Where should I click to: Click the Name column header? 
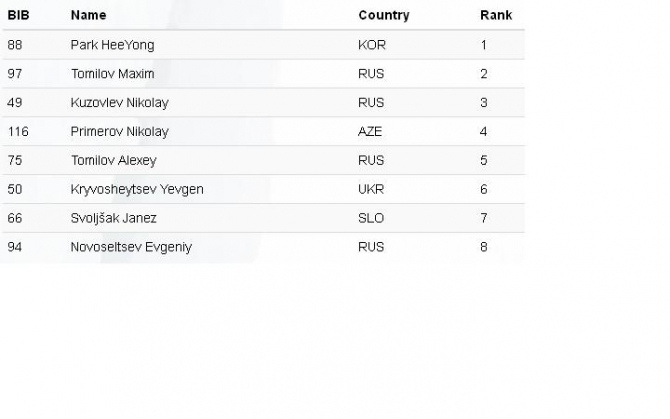tap(88, 16)
